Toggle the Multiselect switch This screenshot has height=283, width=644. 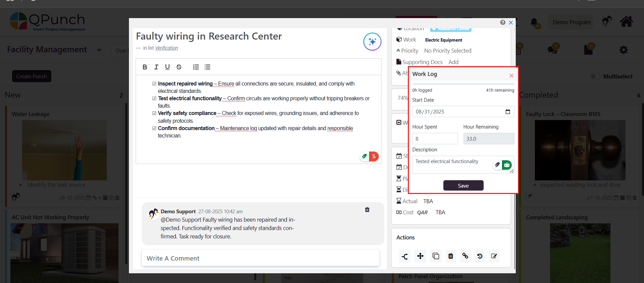tap(595, 76)
